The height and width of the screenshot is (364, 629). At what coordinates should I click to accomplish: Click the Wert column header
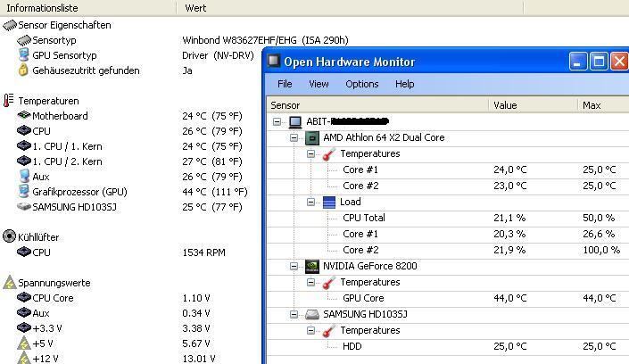pyautogui.click(x=350, y=8)
